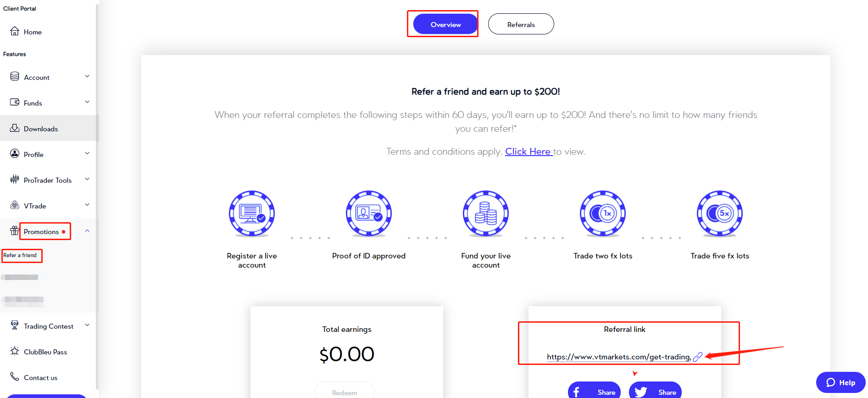Click the Promotions gift icon
The height and width of the screenshot is (398, 868).
tap(15, 230)
